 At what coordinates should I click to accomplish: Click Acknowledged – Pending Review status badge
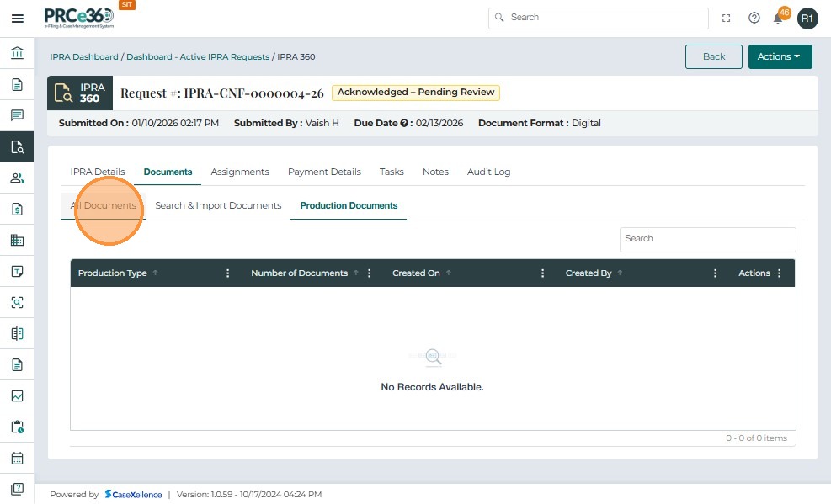pos(416,92)
